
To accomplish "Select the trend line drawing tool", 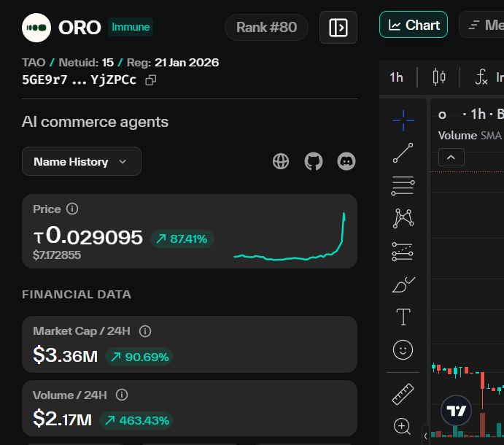I will 403,153.
